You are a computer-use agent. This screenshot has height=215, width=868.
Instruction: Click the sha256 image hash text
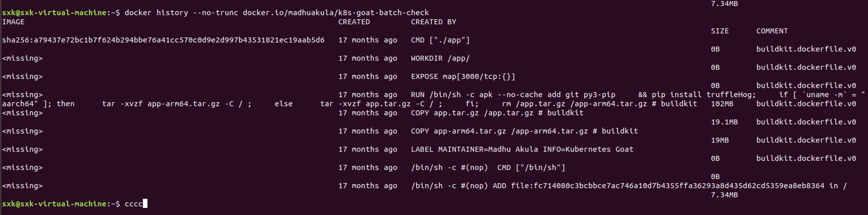(x=163, y=40)
